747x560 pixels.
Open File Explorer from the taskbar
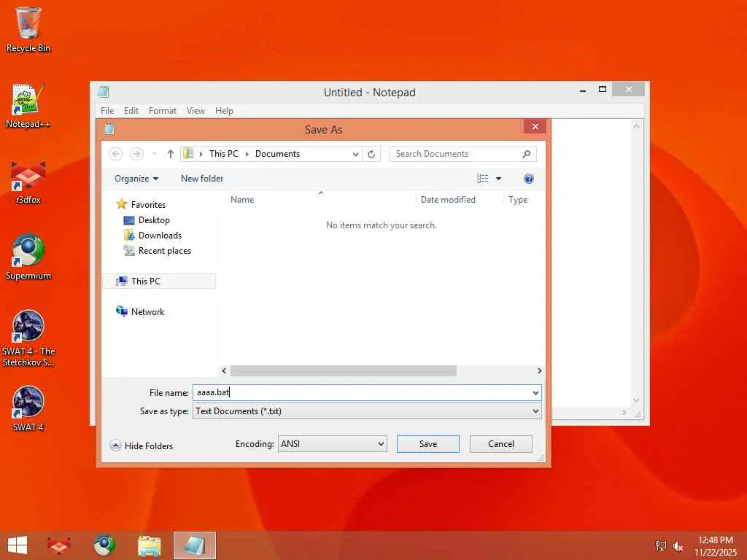pyautogui.click(x=149, y=545)
